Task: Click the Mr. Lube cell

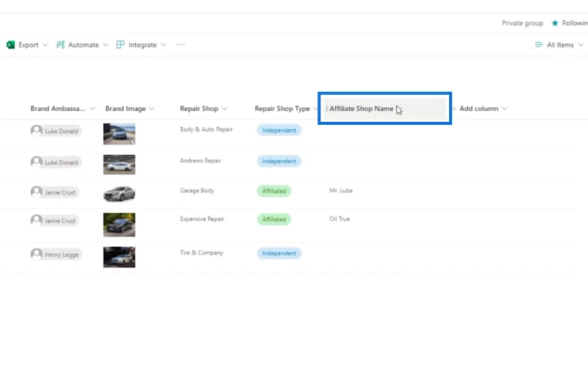Action: [341, 191]
